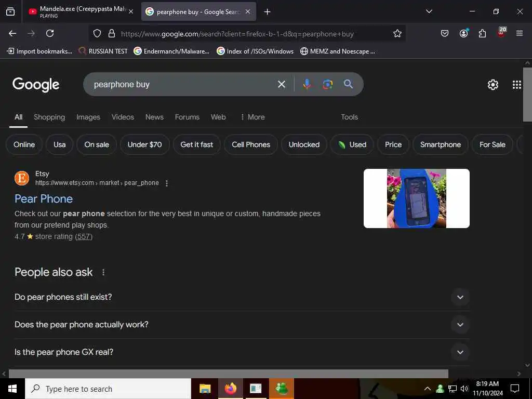Open the volume control in the tray
The width and height of the screenshot is (532, 399).
pyautogui.click(x=464, y=389)
